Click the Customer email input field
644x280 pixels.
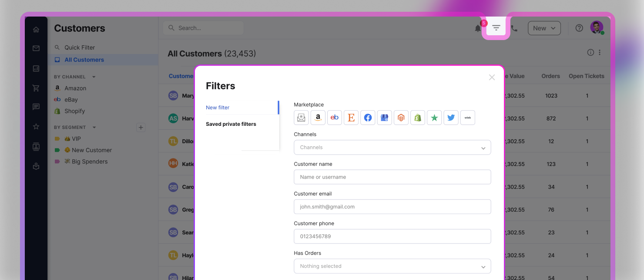(392, 206)
